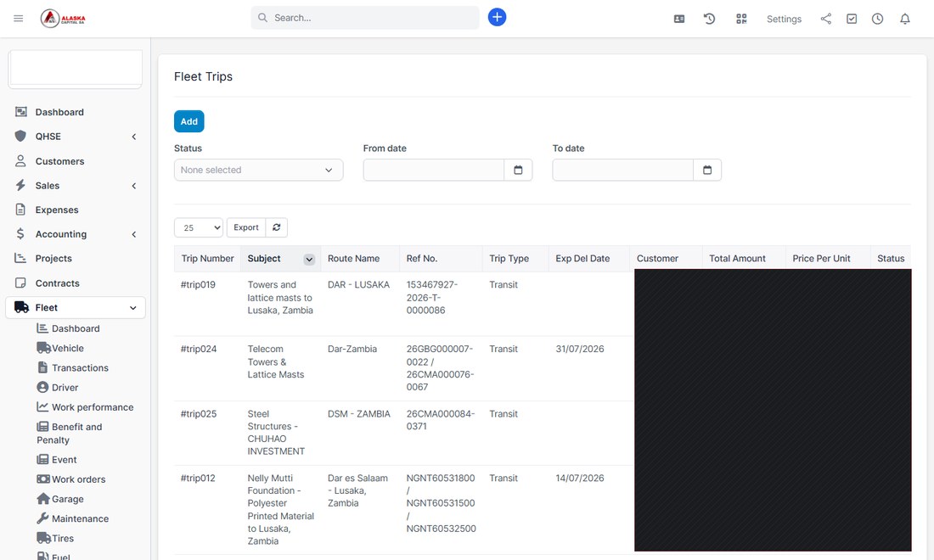
Task: Open the Subject column dropdown arrow
Action: 308,259
